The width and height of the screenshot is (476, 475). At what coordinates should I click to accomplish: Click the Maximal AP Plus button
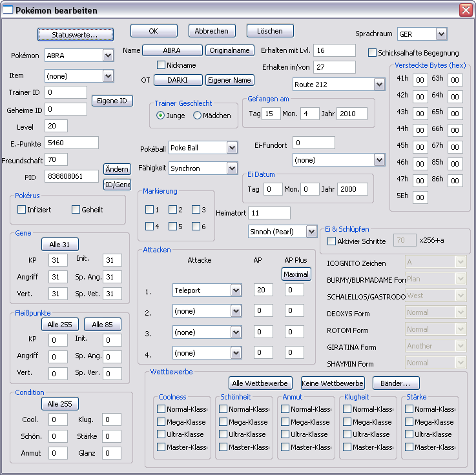point(296,274)
